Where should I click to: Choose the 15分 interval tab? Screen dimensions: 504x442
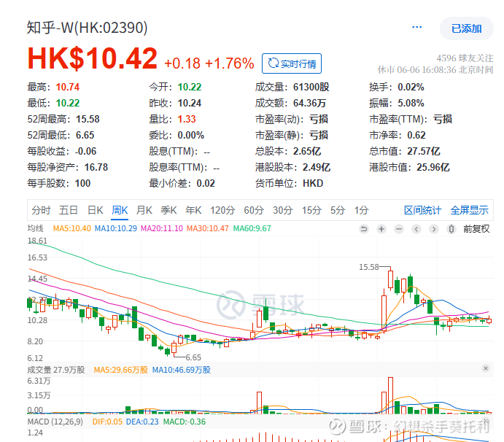311,210
